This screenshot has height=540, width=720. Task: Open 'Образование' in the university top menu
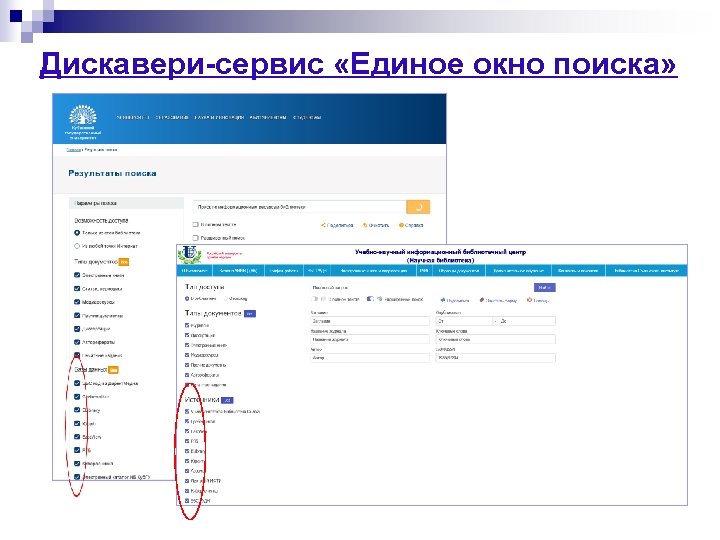172,118
